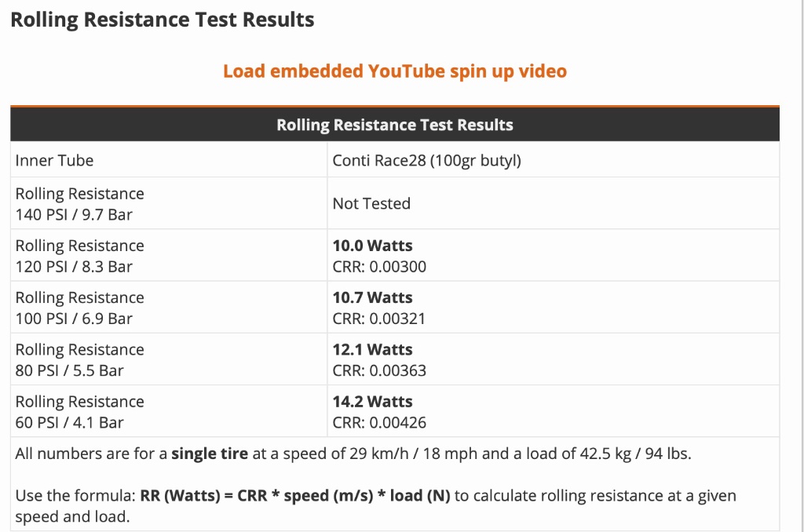Click the Inner Tube row label
Viewport: 804px width, 532px height.
55,161
